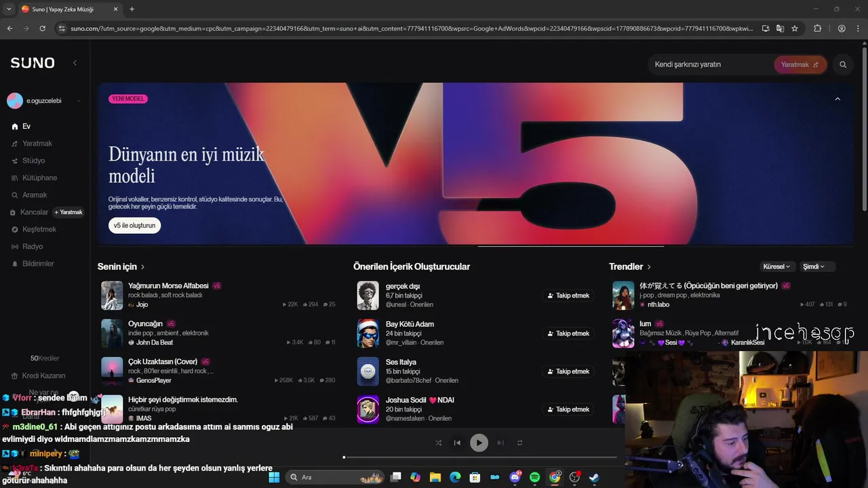Play Yağmurun Morse Alfabesi thumbnail
868x488 pixels.
point(112,296)
